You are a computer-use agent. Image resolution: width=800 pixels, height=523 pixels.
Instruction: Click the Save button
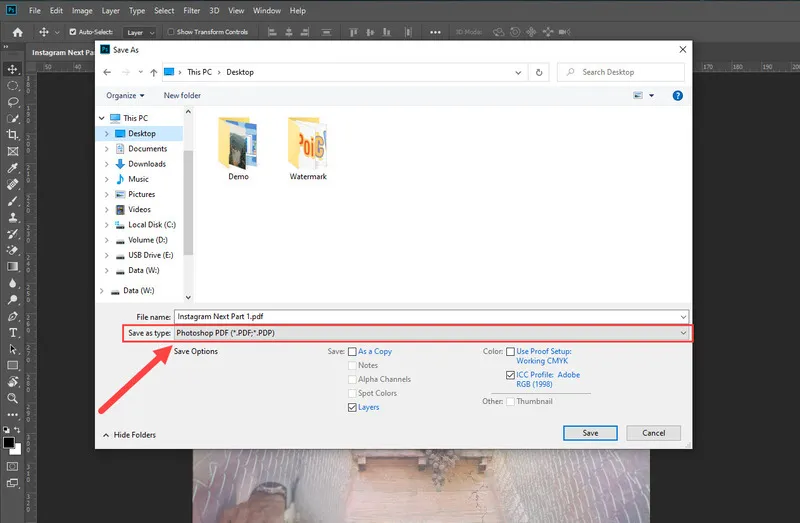click(x=590, y=433)
